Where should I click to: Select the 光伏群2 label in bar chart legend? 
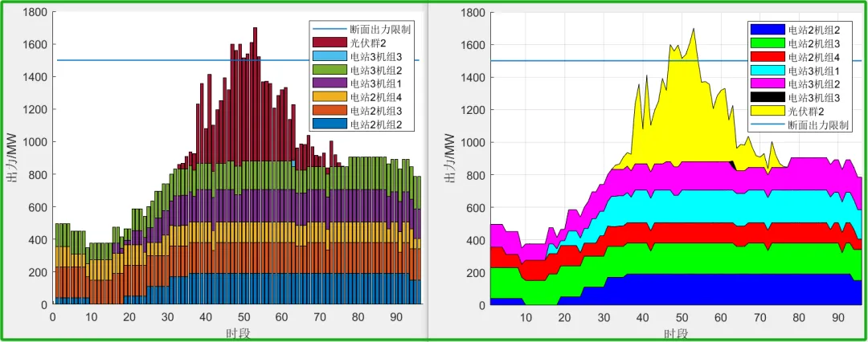pyautogui.click(x=367, y=42)
